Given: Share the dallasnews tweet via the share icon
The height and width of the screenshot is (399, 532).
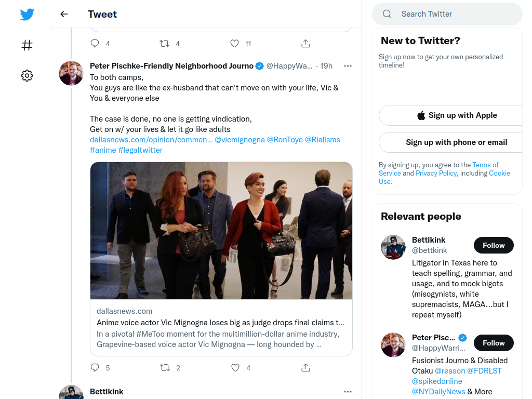Looking at the screenshot, I should pyautogui.click(x=305, y=367).
